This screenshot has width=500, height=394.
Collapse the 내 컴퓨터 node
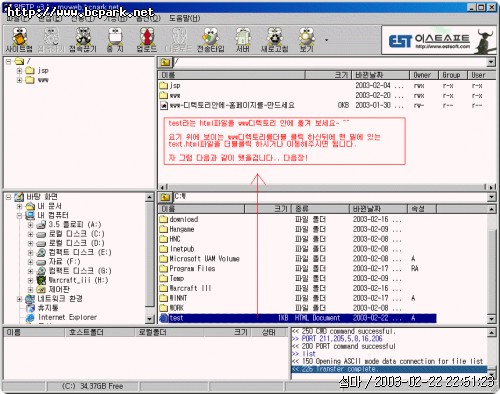19,215
